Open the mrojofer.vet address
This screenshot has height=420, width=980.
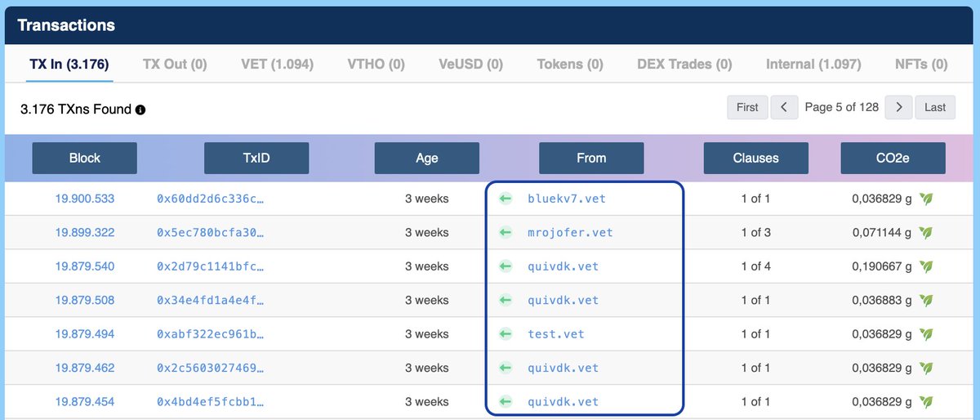570,233
